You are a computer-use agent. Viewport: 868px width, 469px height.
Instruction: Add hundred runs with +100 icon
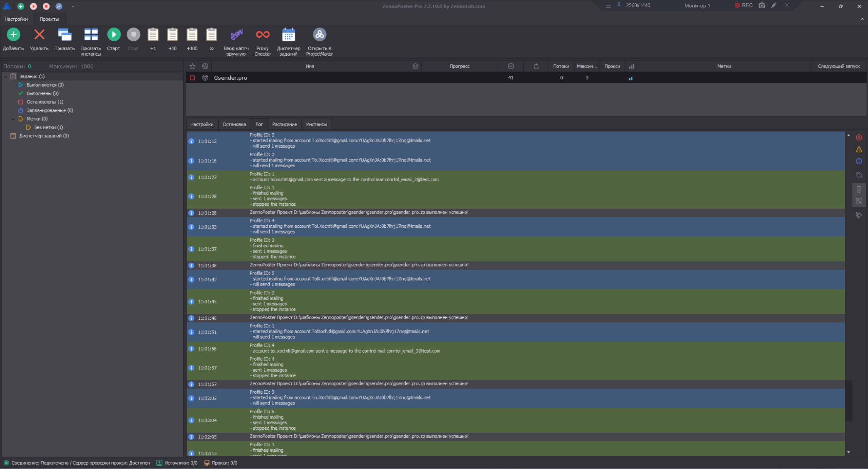point(192,34)
